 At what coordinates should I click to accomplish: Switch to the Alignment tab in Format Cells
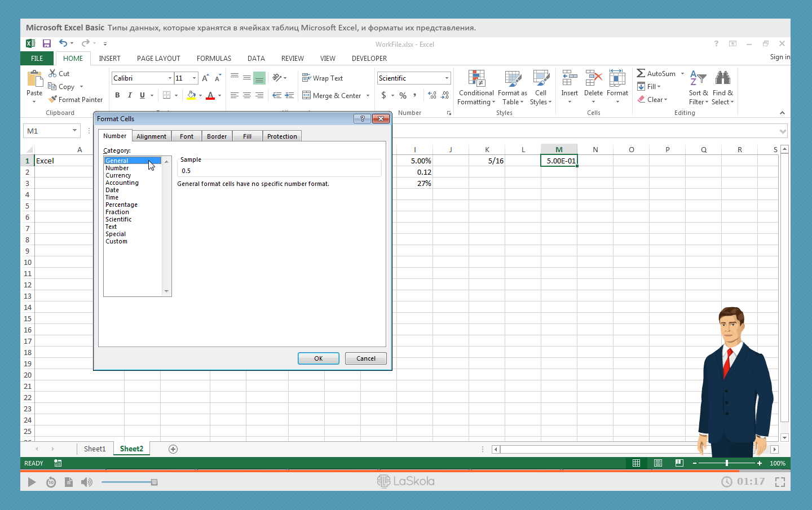tap(151, 136)
